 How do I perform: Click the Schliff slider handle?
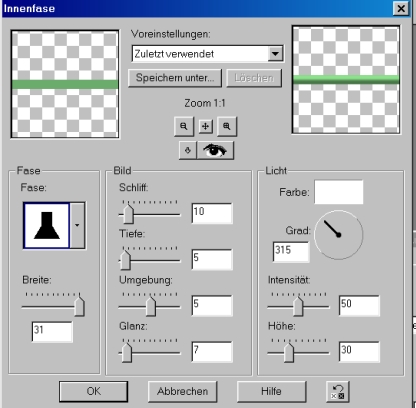(x=128, y=214)
